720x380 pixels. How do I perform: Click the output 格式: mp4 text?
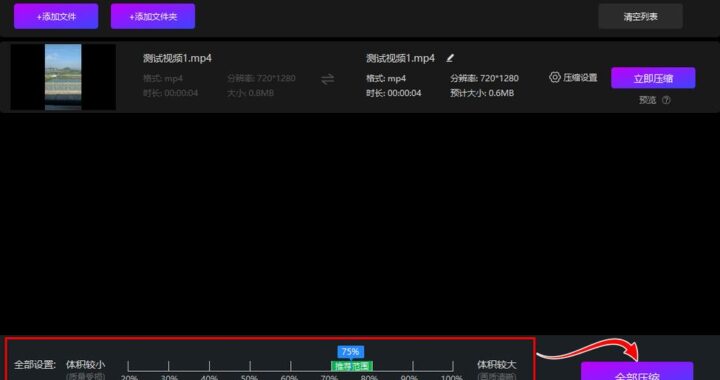tap(386, 78)
